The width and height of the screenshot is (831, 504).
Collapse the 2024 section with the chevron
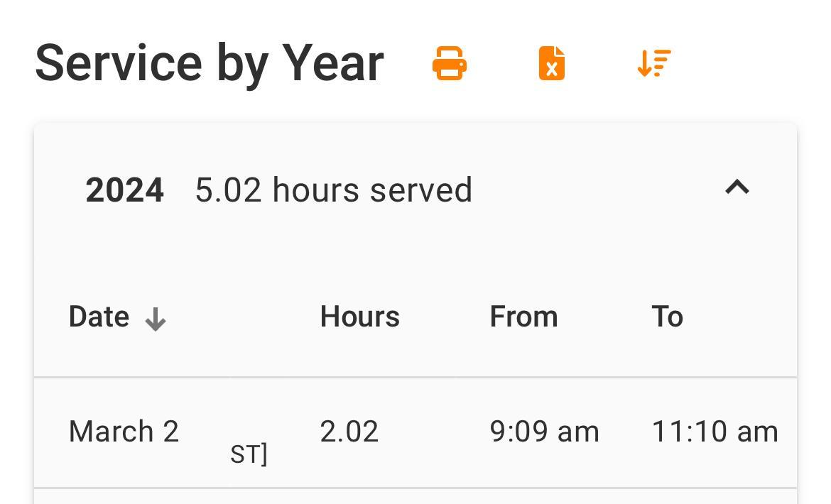(737, 187)
